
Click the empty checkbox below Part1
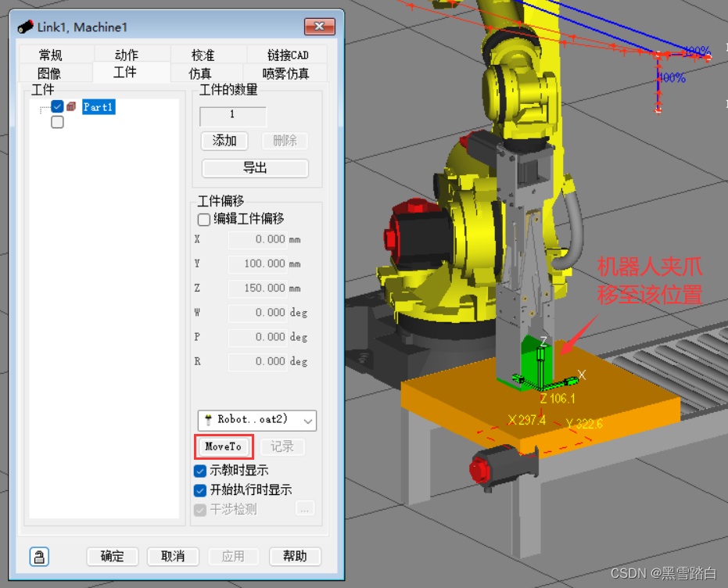click(57, 122)
